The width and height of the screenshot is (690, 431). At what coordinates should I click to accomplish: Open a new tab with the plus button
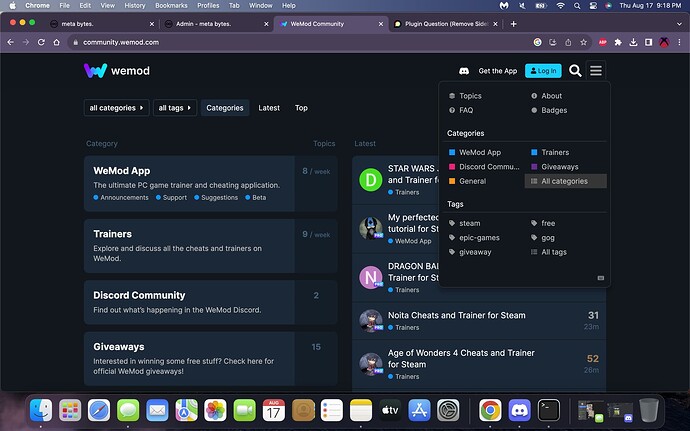(x=513, y=24)
